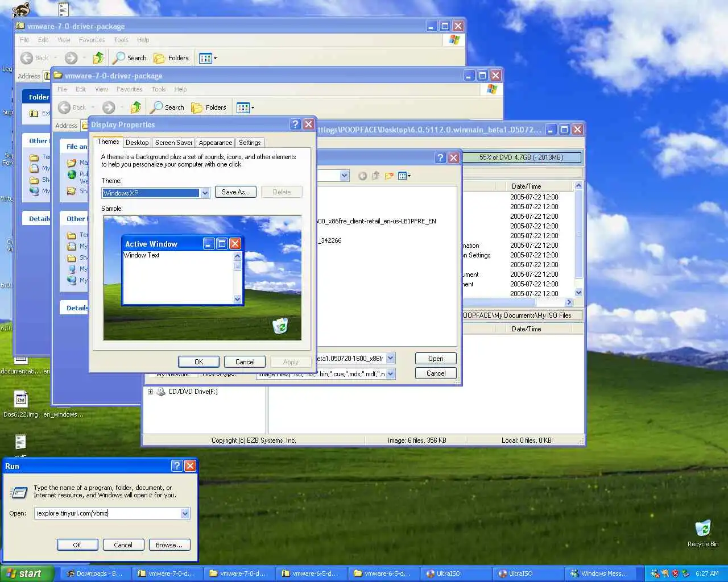Click help question mark in Display Properties titlebar
This screenshot has height=582, width=728.
295,124
